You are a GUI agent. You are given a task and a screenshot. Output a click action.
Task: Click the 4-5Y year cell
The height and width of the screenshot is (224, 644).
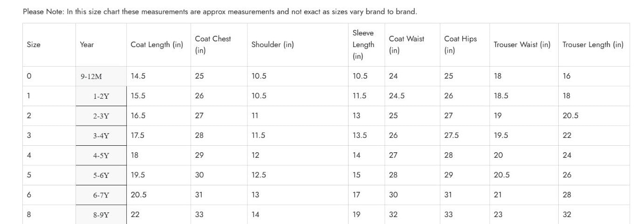[x=101, y=156]
